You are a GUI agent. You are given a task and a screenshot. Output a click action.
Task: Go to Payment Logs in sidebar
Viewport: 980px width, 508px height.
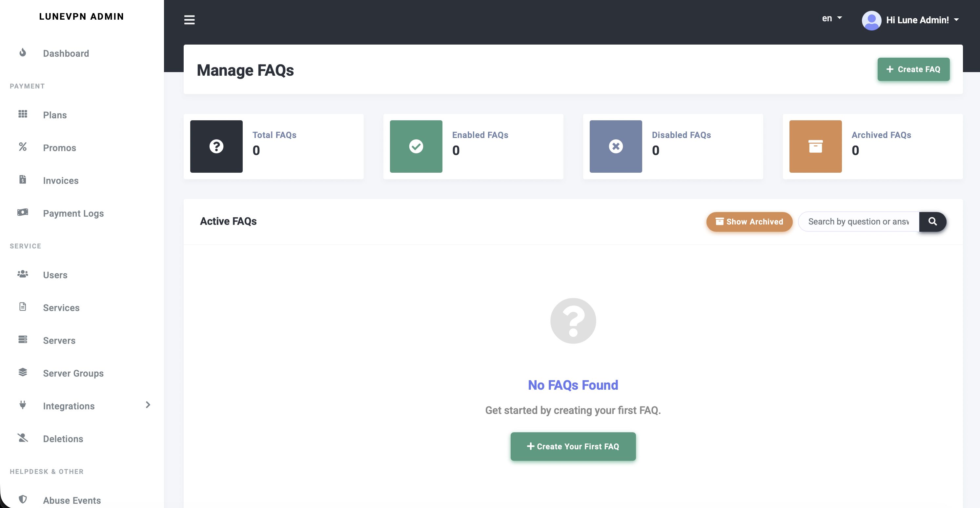(x=73, y=213)
